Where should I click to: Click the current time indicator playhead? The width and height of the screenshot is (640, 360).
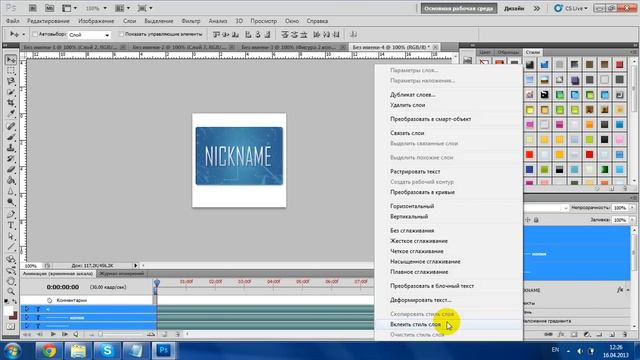pos(156,283)
